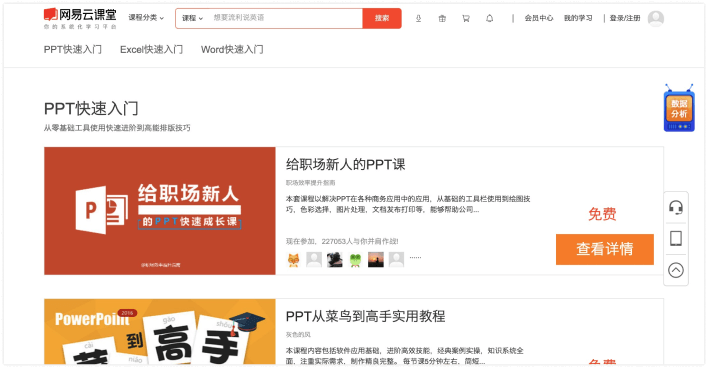Screen dimensions: 708x369
Task: Go to 会员中心
Action: (x=539, y=18)
